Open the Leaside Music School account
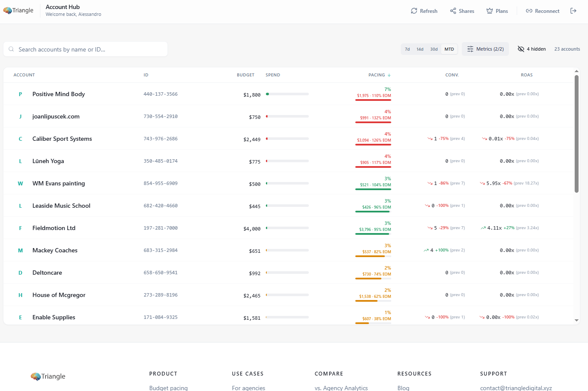Viewport: 588px width, 391px height. tap(61, 206)
